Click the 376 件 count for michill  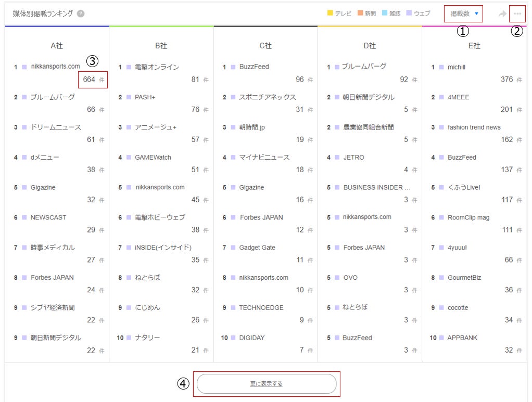pos(511,80)
